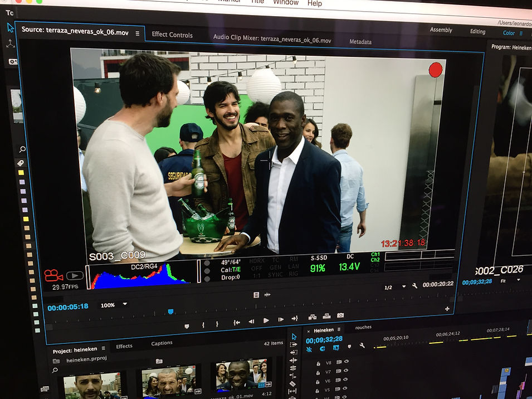Toggle the V7 track lock
Screen dimensions: 532x399
click(x=318, y=373)
